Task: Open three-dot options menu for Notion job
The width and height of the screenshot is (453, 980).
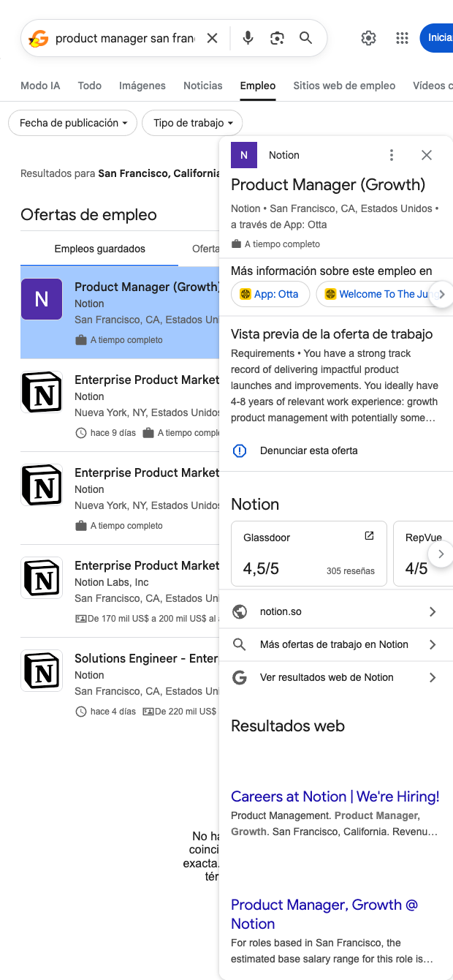Action: (392, 155)
